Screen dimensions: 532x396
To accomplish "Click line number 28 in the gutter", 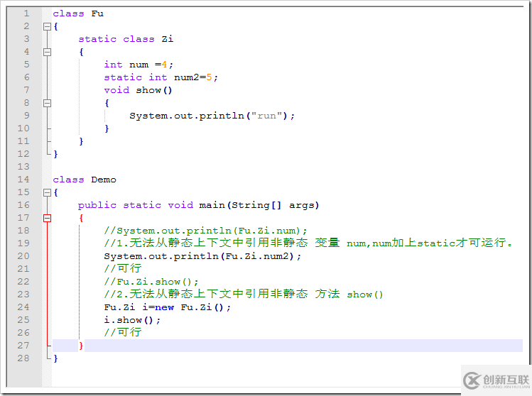I will point(23,358).
